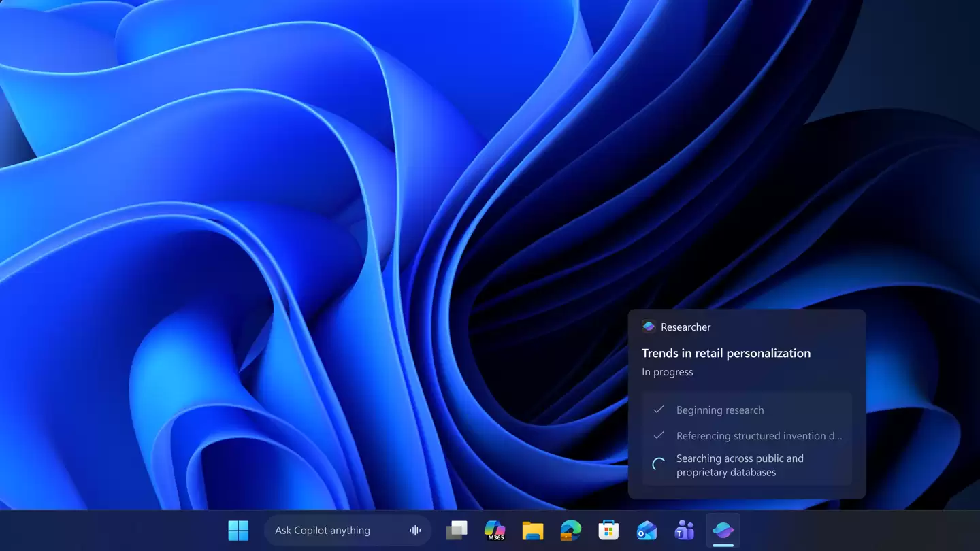
Task: Expand the truncated Referencing structured invention step
Action: click(759, 435)
